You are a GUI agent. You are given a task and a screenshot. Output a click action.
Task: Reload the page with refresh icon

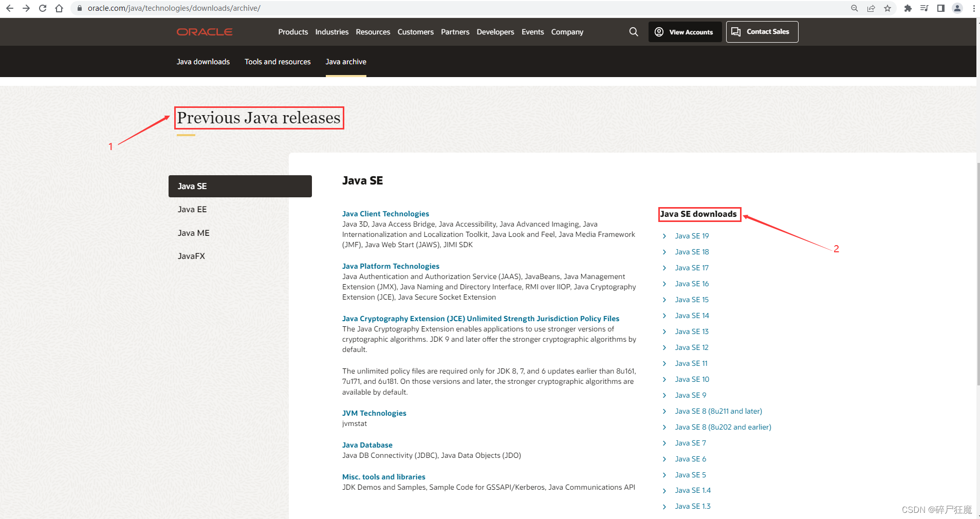click(43, 8)
